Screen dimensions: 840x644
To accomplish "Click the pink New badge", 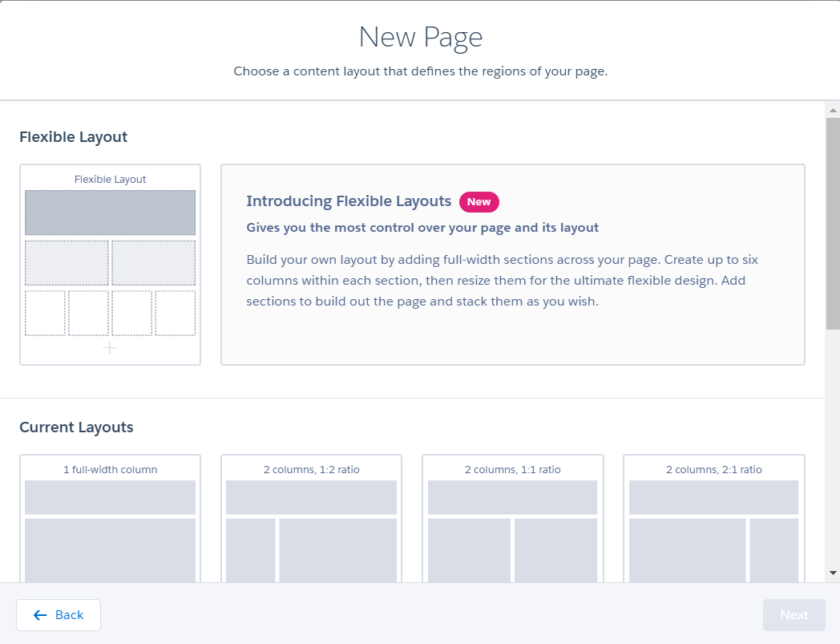I will [479, 201].
